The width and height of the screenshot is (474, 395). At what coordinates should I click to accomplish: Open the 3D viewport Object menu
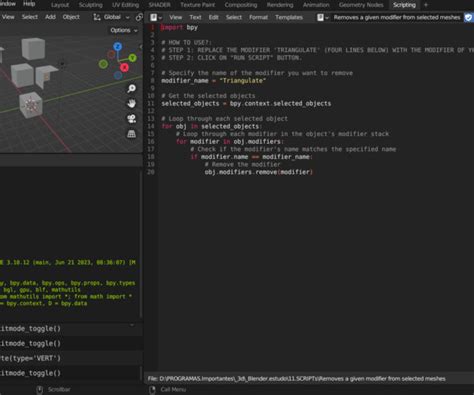[x=71, y=17]
